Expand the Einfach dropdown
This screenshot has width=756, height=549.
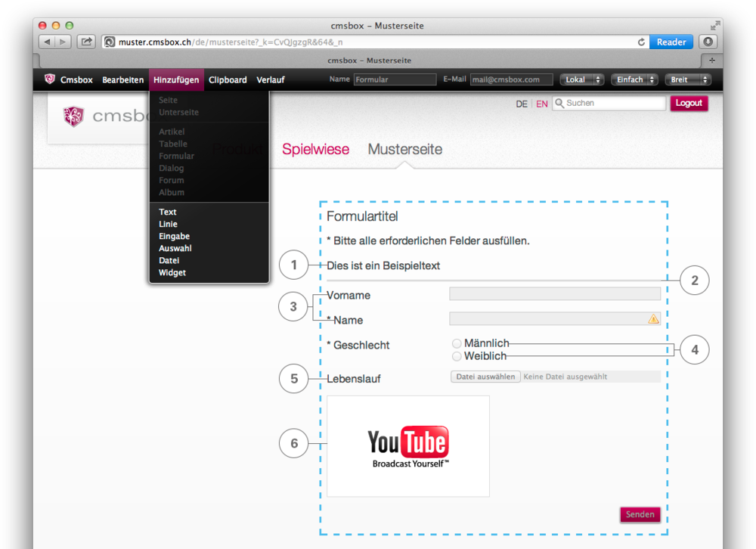[634, 79]
